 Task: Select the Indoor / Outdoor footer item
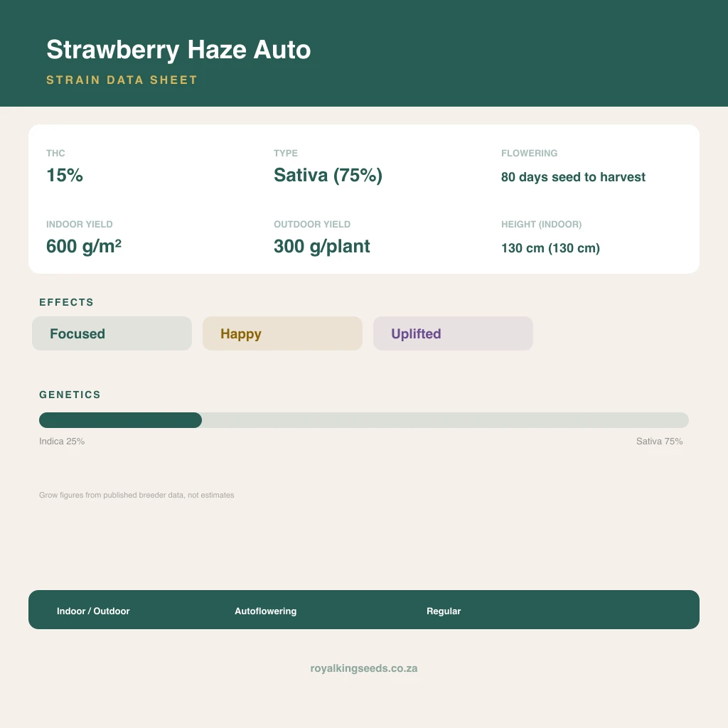coord(93,611)
